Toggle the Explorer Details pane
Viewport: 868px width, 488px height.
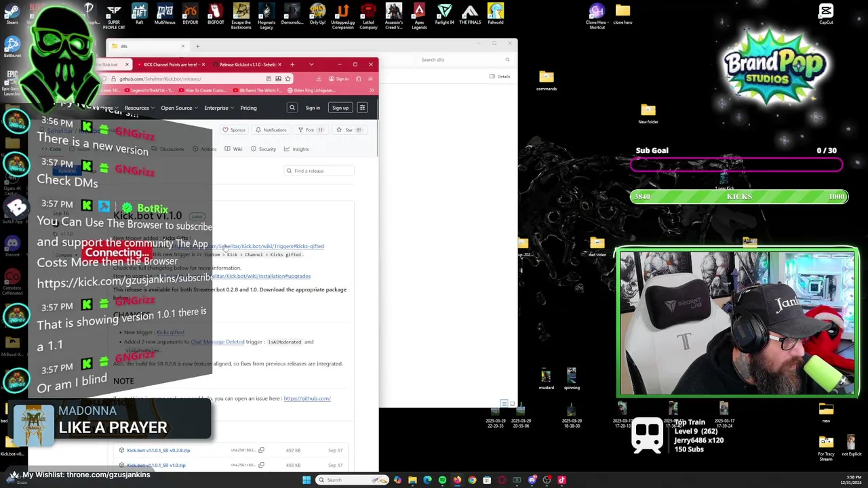coord(500,76)
